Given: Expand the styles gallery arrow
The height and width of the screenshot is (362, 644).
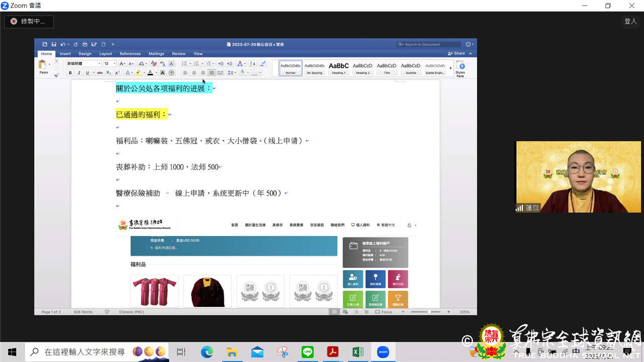Looking at the screenshot, I should click(x=451, y=68).
